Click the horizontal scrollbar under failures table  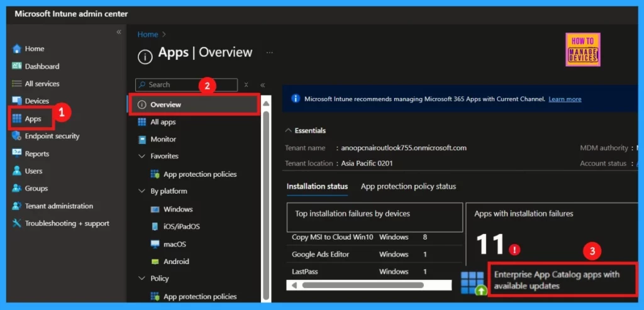coord(363,285)
